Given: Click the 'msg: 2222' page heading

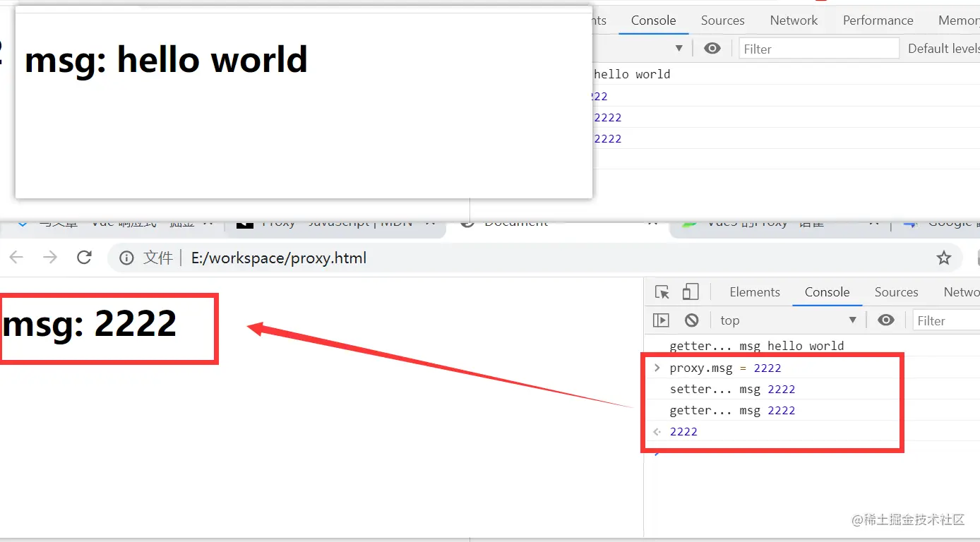Looking at the screenshot, I should coord(90,324).
